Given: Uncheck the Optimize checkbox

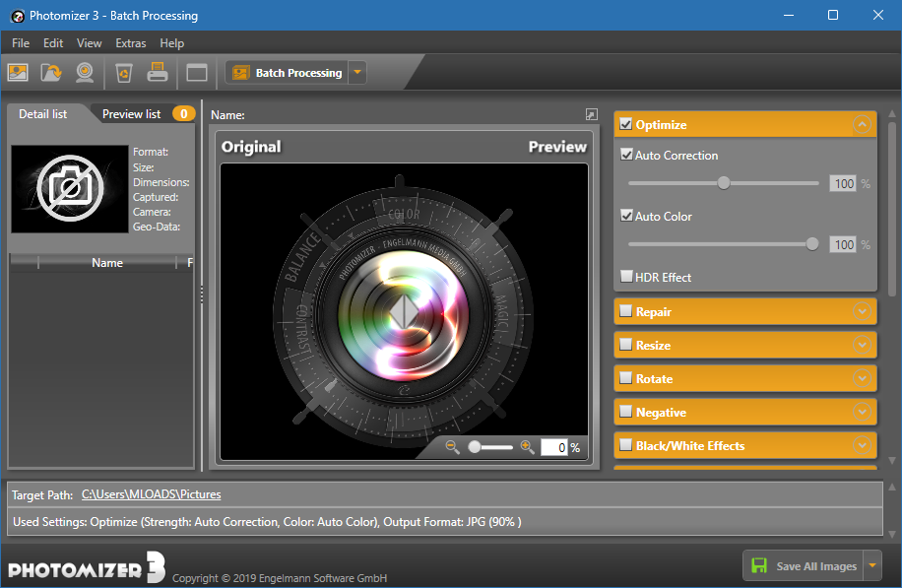Looking at the screenshot, I should 626,124.
